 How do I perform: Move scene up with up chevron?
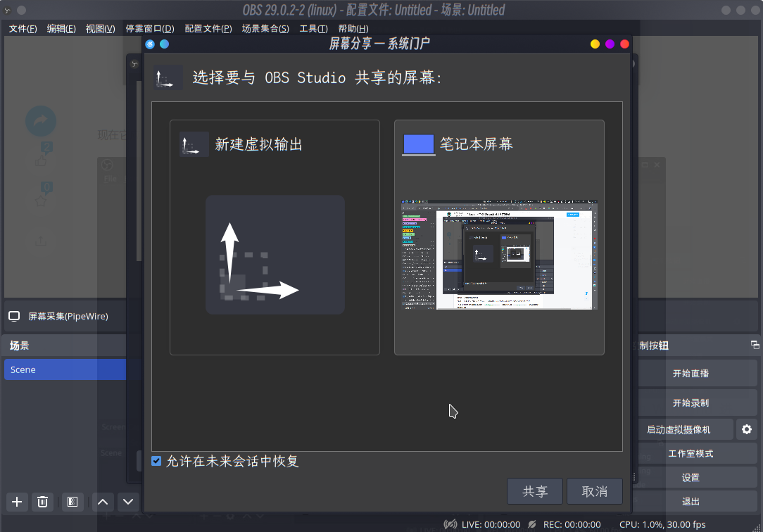pyautogui.click(x=103, y=502)
